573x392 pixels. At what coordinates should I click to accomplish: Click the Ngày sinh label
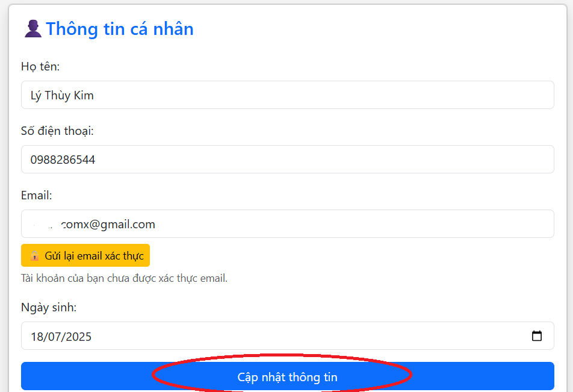click(x=49, y=308)
